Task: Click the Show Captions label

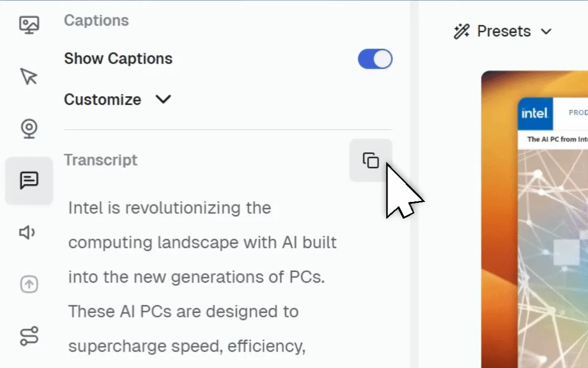Action: [x=118, y=59]
